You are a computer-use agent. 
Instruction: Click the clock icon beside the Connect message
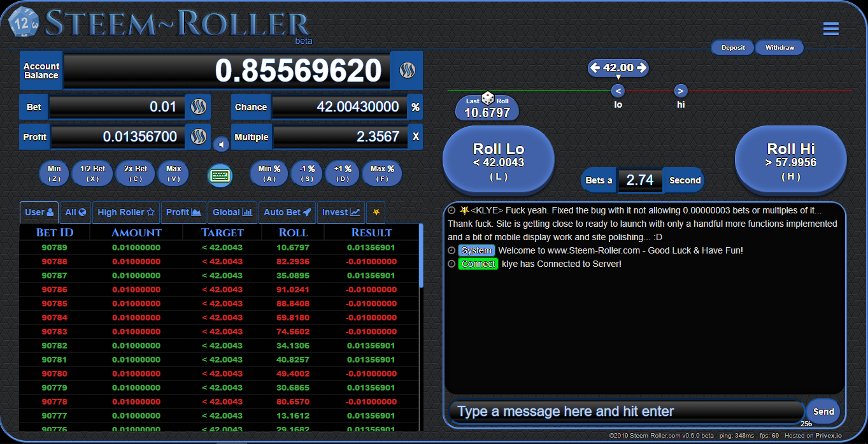(452, 264)
